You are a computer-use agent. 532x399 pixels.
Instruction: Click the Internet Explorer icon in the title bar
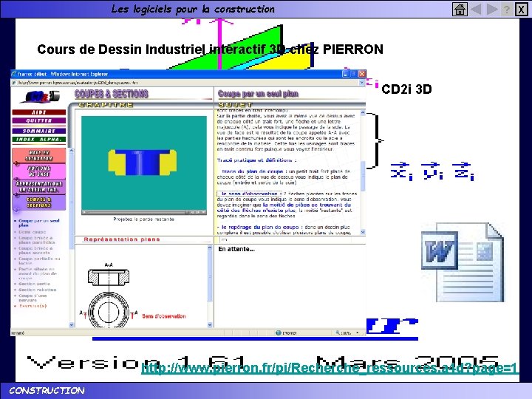click(x=14, y=74)
